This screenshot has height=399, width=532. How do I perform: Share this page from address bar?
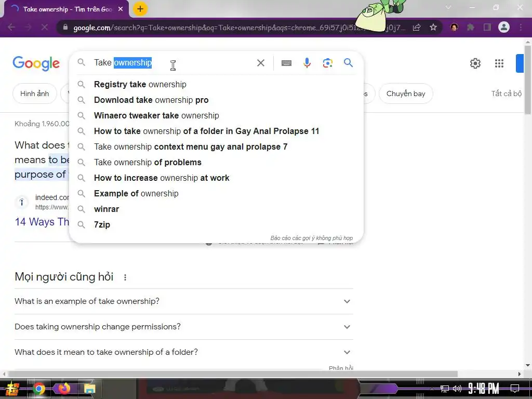pyautogui.click(x=417, y=27)
